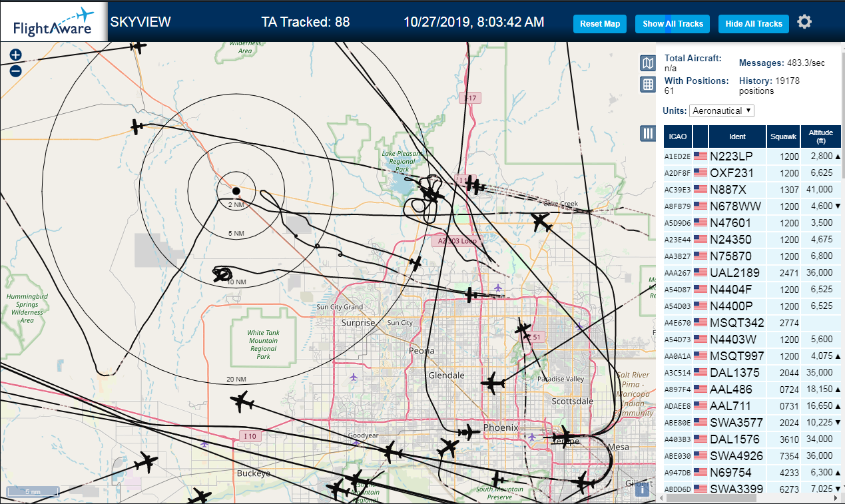Select the aircraft icon northeast of Glendale
Viewport: 845px width, 504px height.
(x=493, y=383)
